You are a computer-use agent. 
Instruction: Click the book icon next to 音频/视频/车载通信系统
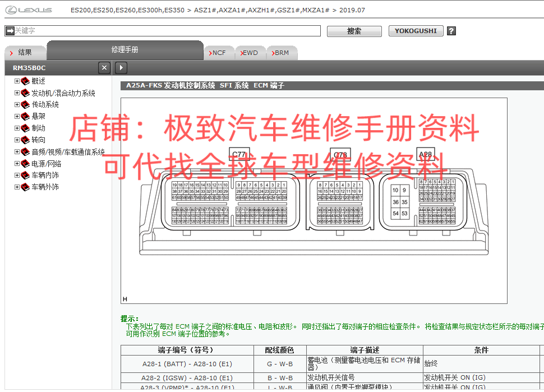(25, 152)
